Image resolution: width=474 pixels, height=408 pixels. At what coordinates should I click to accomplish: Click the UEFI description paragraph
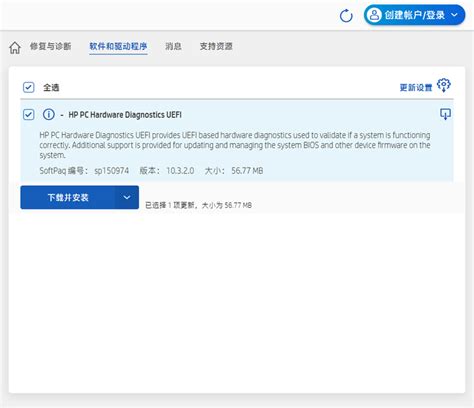pos(235,145)
